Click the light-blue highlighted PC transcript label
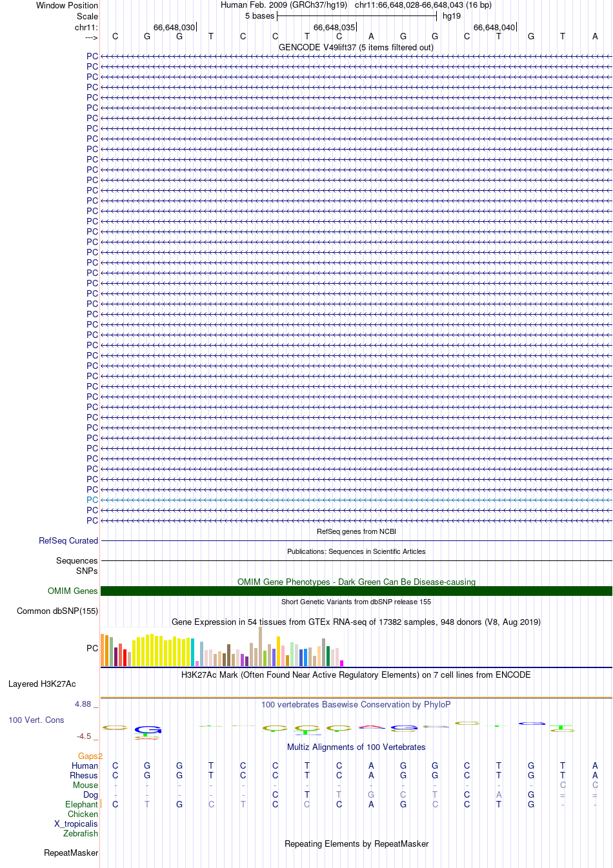Viewport: 613px width, 868px height. coord(92,500)
